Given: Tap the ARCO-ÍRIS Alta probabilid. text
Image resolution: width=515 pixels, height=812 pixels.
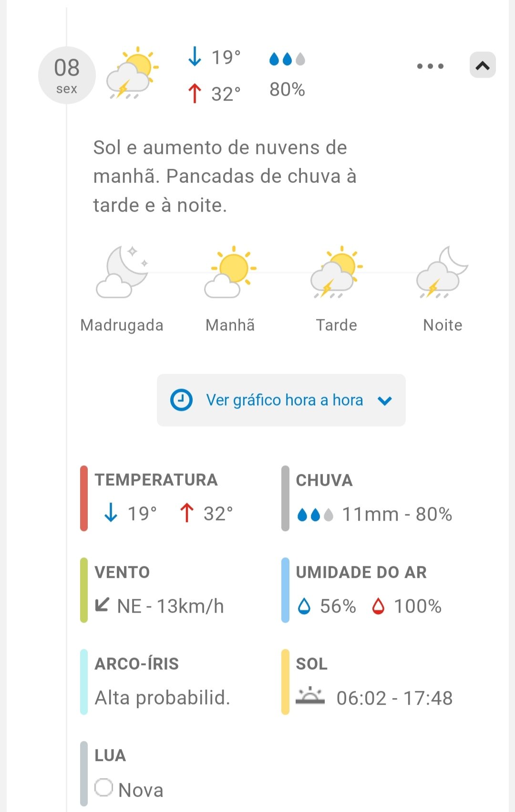Looking at the screenshot, I should pos(162,698).
